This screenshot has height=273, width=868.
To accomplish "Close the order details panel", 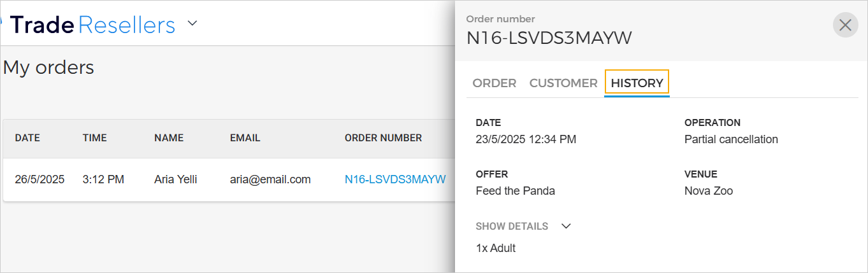I will [845, 25].
